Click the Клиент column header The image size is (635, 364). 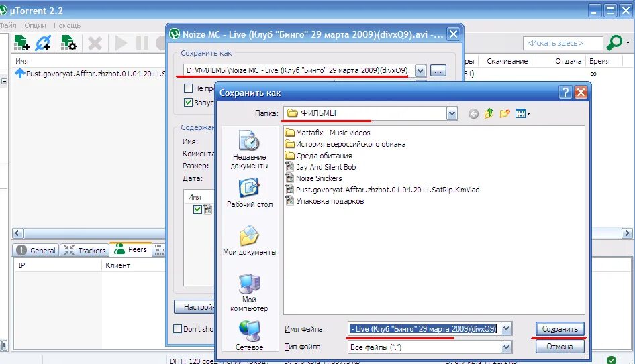(x=118, y=265)
